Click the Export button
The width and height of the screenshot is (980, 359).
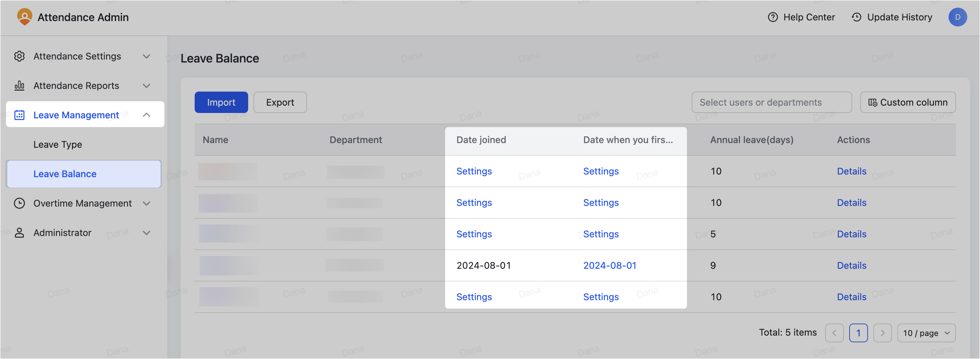click(280, 102)
